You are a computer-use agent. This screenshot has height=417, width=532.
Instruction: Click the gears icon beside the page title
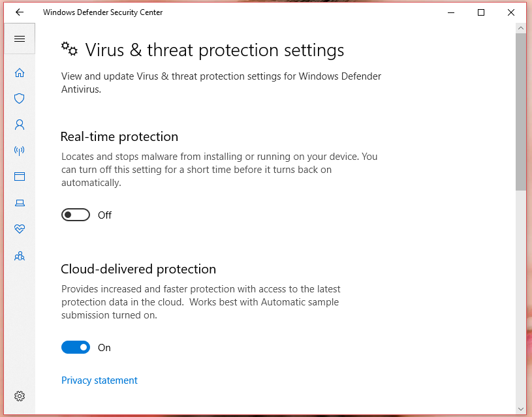[69, 49]
